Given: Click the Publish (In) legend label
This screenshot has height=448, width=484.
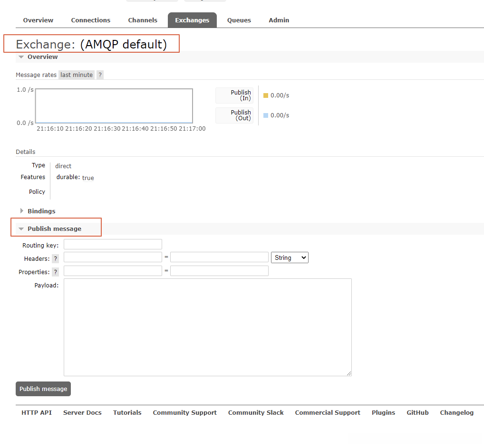Looking at the screenshot, I should tap(234, 95).
